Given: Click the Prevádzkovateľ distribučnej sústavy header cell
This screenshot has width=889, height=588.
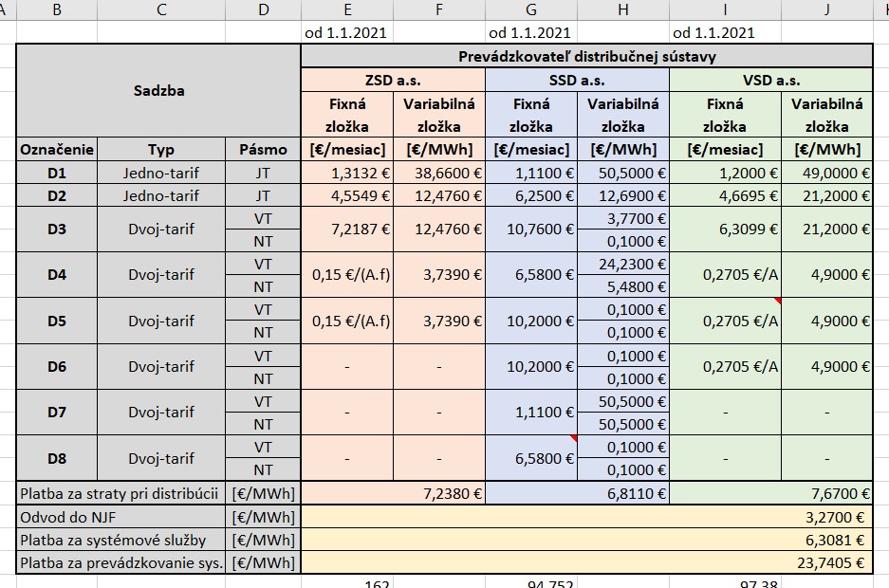Looking at the screenshot, I should pyautogui.click(x=586, y=56).
